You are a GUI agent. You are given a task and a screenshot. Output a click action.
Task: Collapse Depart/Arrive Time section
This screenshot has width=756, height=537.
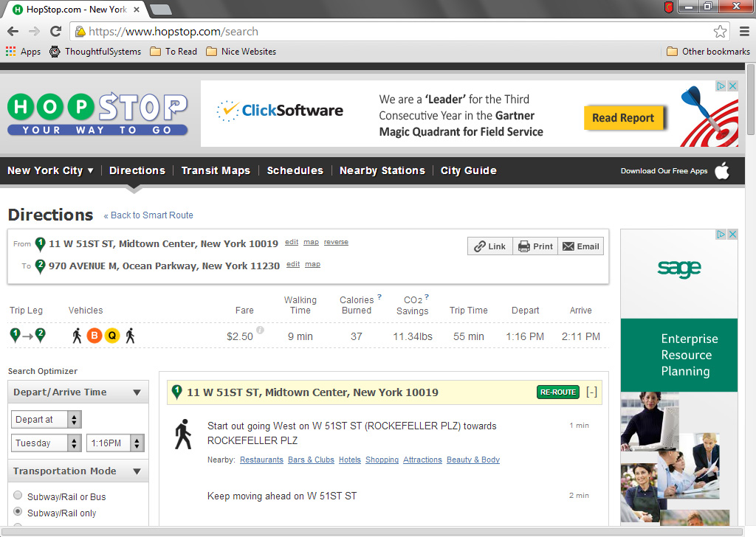coord(137,392)
